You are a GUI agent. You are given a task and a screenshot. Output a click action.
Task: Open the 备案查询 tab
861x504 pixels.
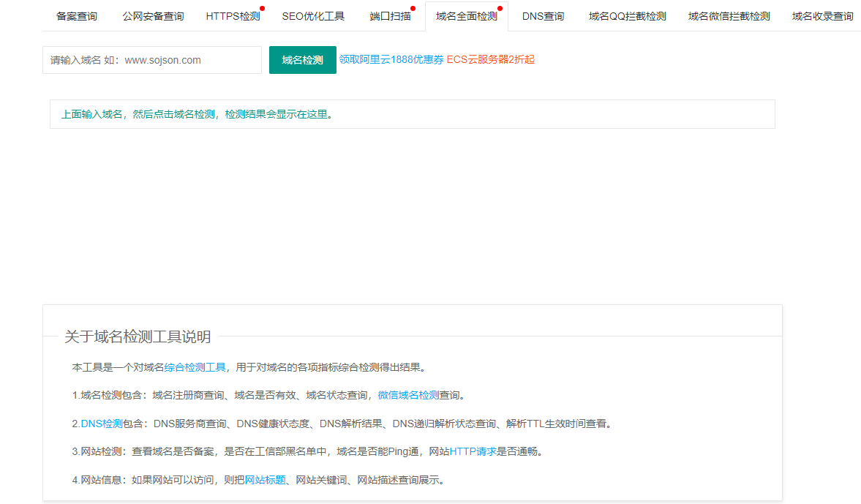coord(77,16)
